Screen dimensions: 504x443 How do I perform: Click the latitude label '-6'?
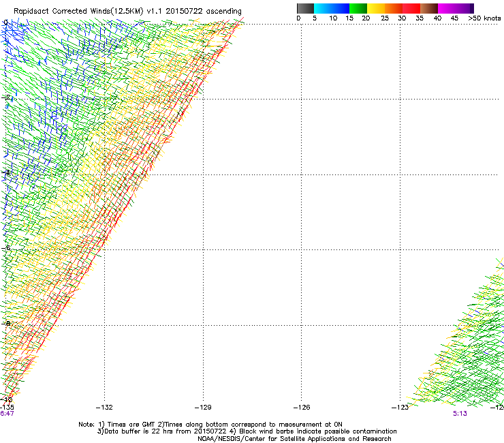5,248
